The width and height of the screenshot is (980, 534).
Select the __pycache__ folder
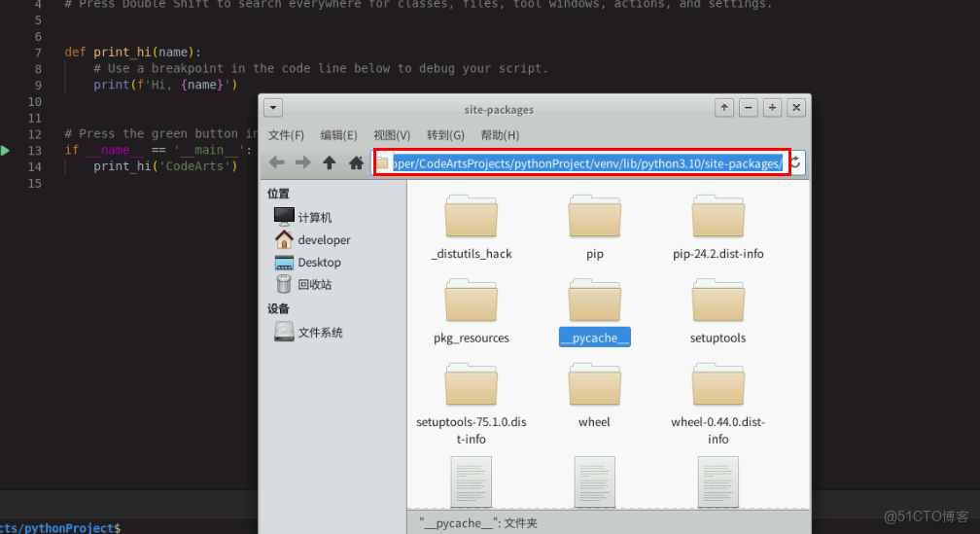pyautogui.click(x=594, y=312)
